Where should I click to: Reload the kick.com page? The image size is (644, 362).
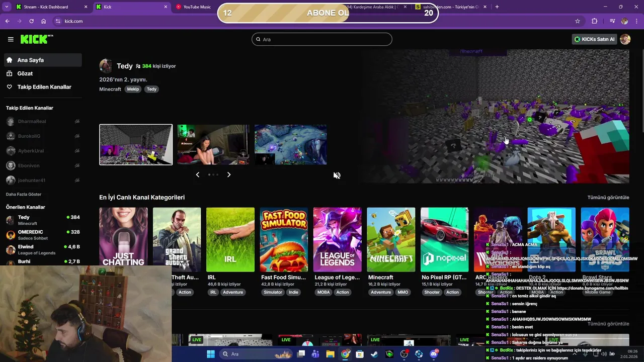31,21
